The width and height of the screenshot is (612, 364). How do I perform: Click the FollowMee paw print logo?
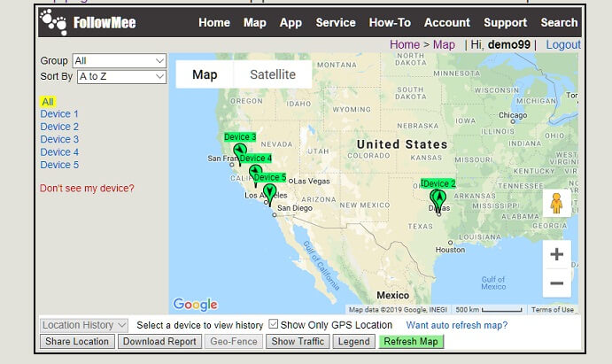click(x=53, y=22)
